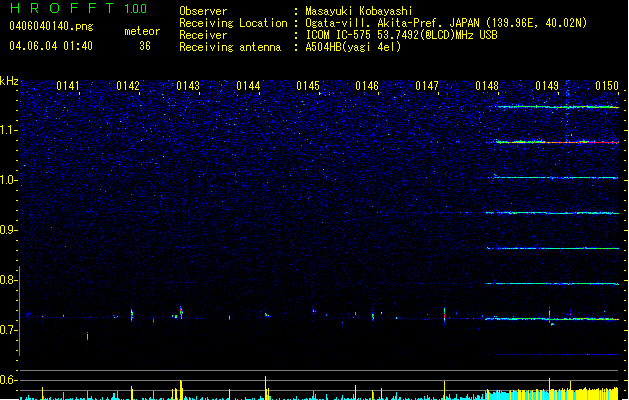Click the meteor echo burst below the 0142 marker
This screenshot has height=400, width=629.
132,315
